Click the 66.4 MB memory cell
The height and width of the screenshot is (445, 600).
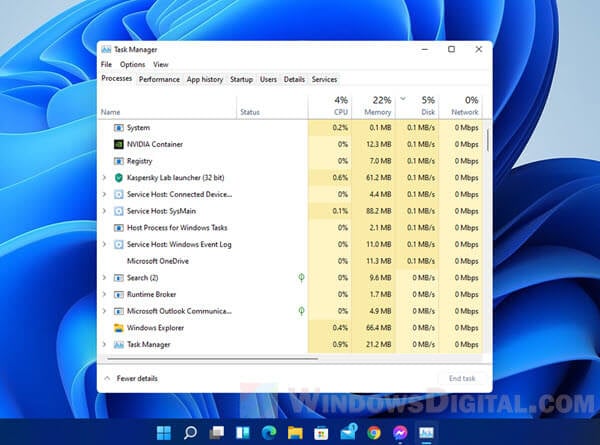[373, 328]
